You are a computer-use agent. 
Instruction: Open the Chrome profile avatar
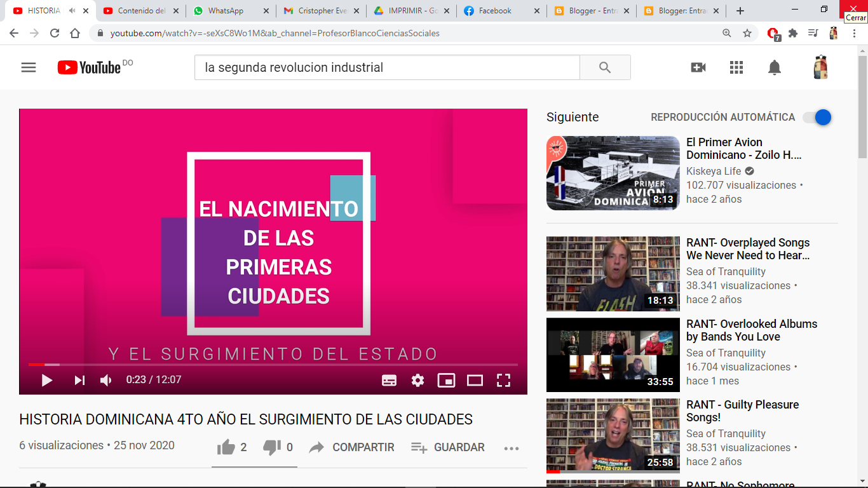pyautogui.click(x=833, y=33)
